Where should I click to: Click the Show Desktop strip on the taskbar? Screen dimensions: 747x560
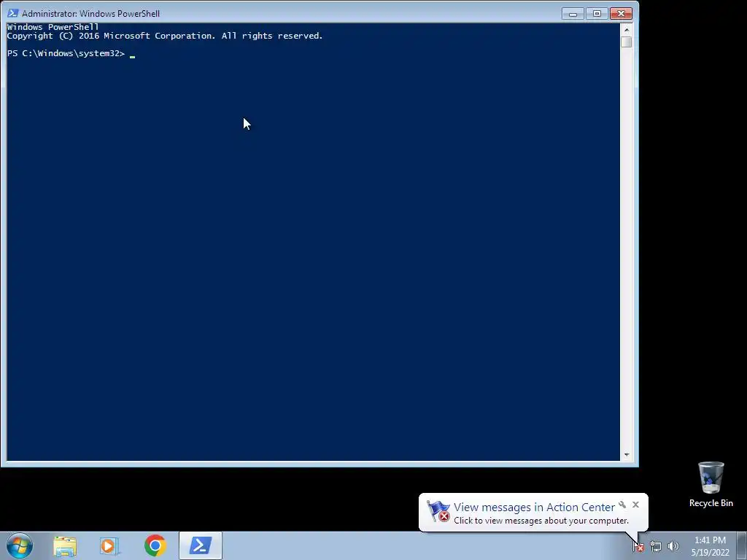[742, 545]
